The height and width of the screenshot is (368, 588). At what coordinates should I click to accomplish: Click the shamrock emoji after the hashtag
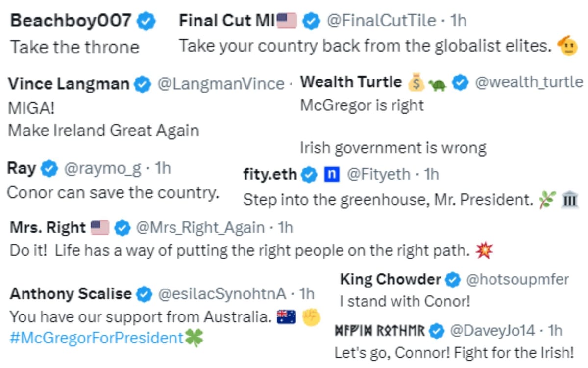[x=194, y=339]
